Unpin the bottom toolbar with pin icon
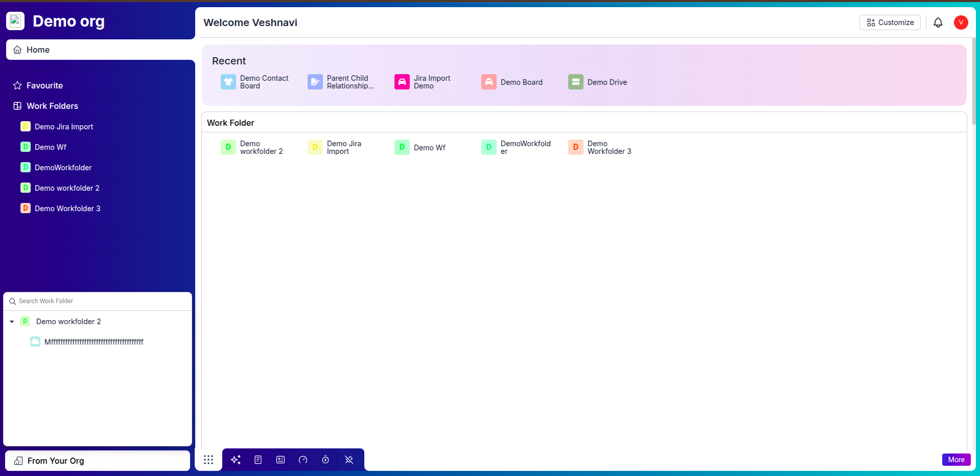The width and height of the screenshot is (980, 476). click(x=349, y=460)
